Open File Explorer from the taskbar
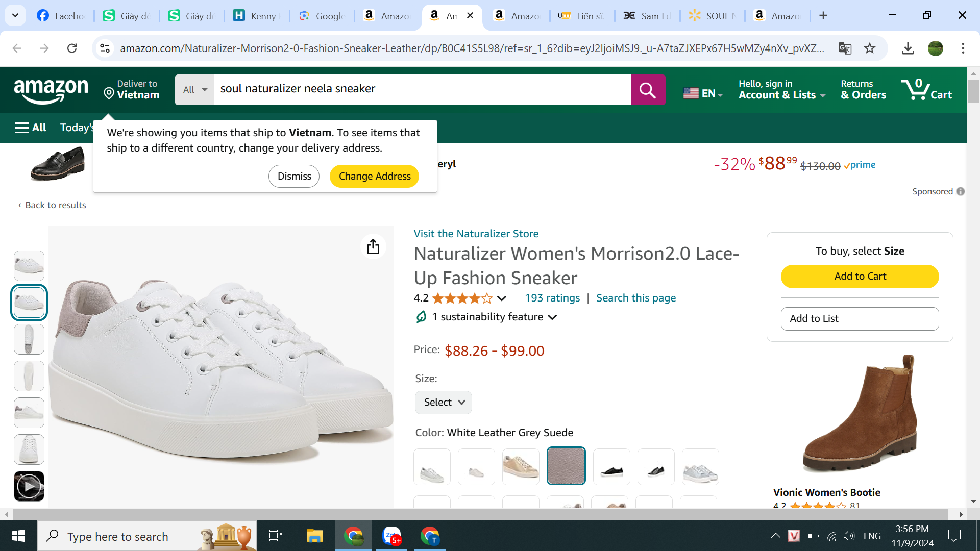980x551 pixels. (314, 536)
